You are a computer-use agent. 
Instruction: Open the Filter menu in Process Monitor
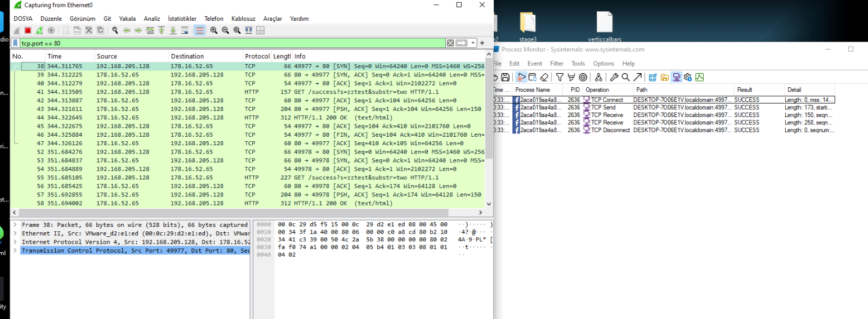tap(557, 64)
